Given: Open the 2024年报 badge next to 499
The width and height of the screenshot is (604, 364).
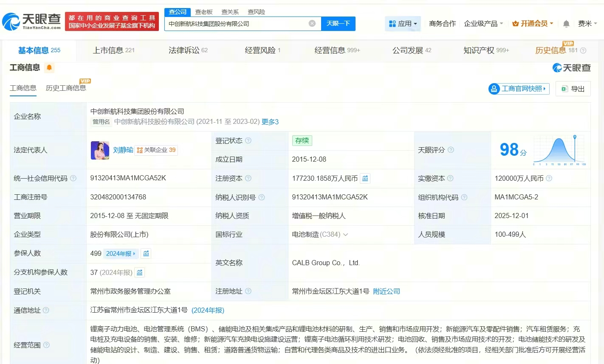Looking at the screenshot, I should 121,254.
